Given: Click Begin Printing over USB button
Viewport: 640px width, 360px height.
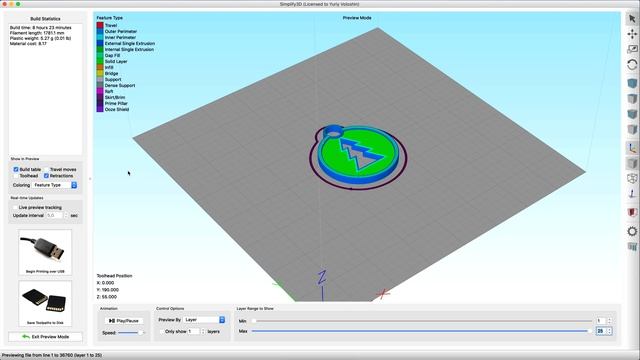Looking at the screenshot, I should tap(45, 252).
